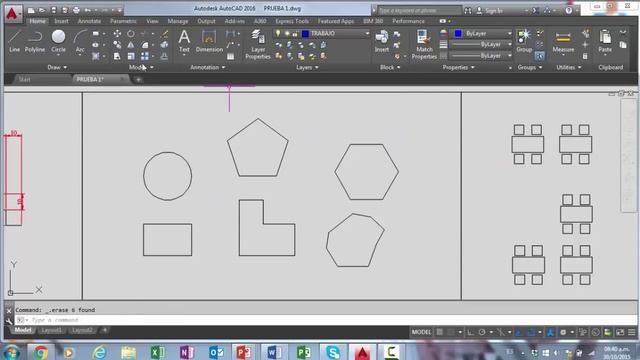
Task: Select the Text annotation tool
Action: (x=184, y=41)
